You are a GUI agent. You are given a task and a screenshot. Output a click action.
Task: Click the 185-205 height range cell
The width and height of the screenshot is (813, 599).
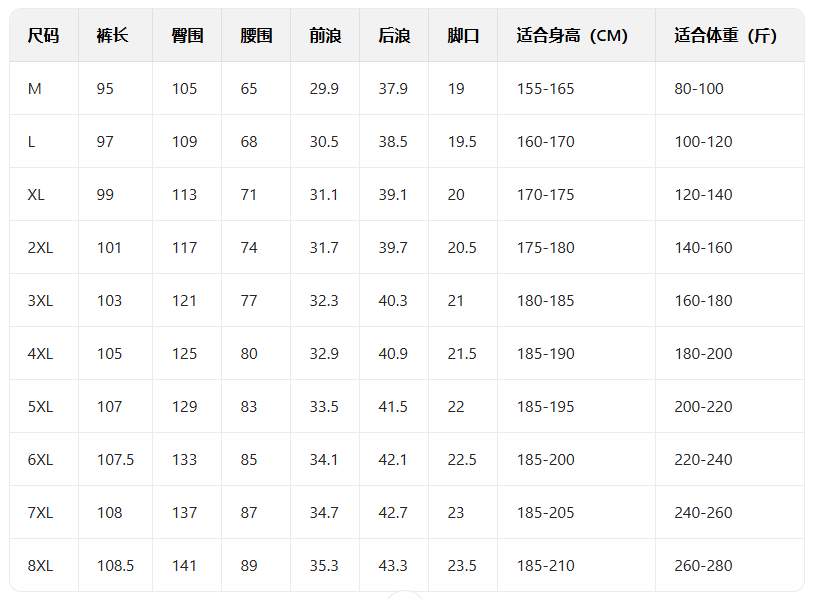(x=545, y=513)
